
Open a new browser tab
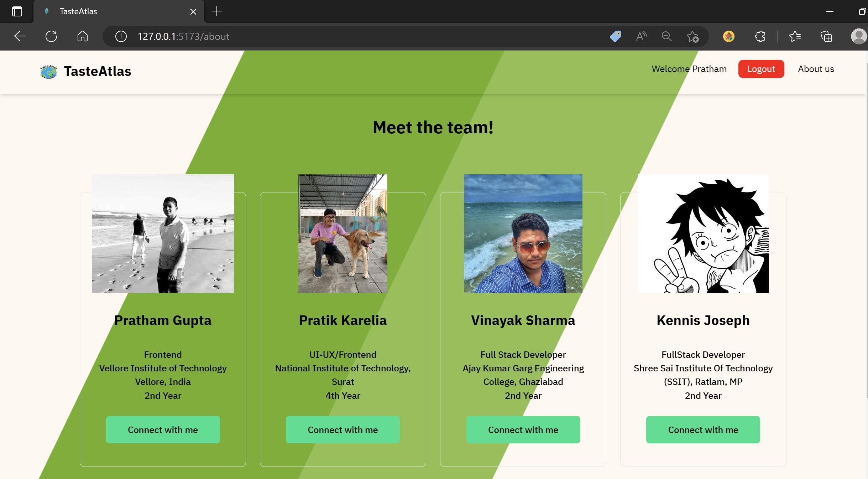pyautogui.click(x=216, y=11)
